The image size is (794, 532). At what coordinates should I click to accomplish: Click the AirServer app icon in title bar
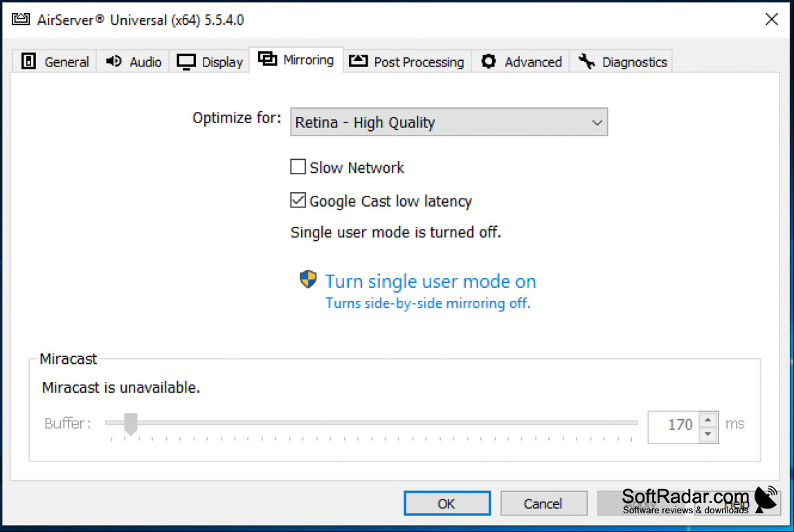tap(21, 19)
